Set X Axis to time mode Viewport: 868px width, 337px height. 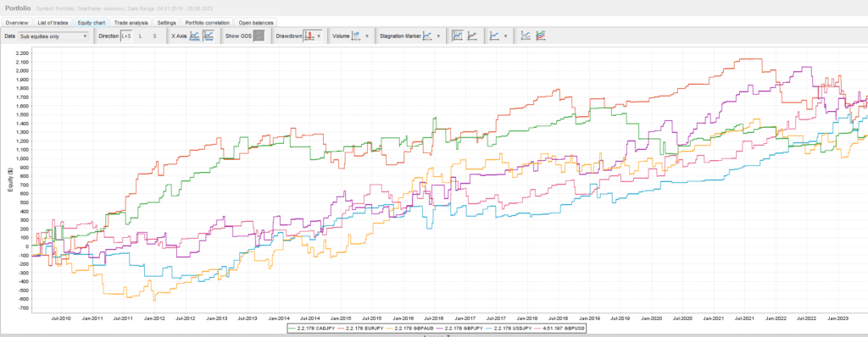209,36
